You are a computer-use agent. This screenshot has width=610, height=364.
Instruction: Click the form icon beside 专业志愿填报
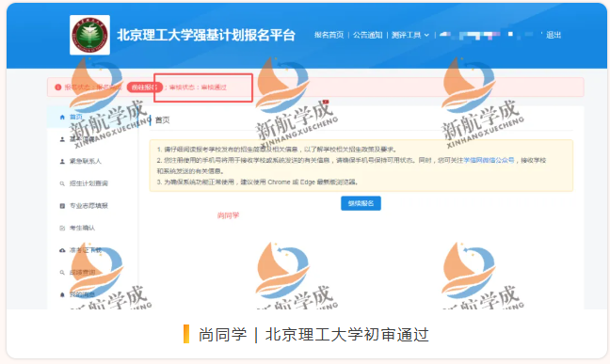pyautogui.click(x=62, y=206)
